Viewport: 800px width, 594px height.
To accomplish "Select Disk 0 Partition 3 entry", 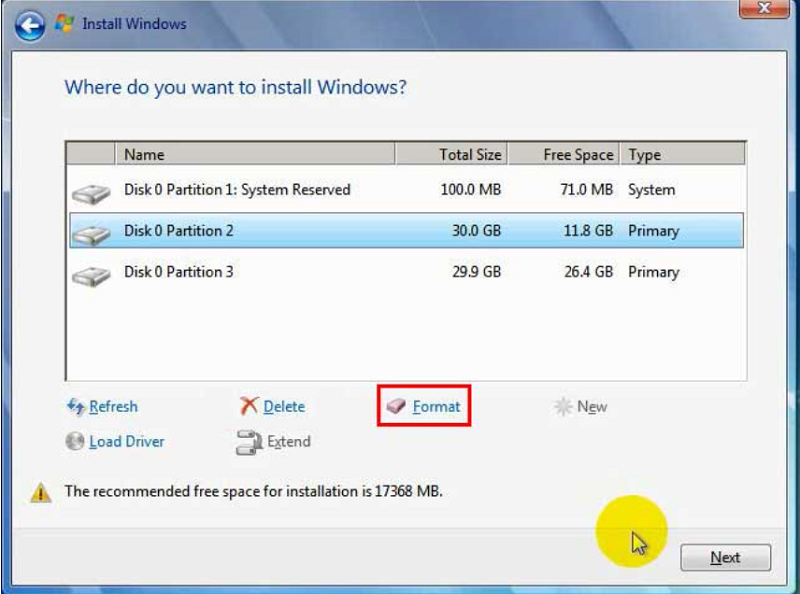I will [x=179, y=272].
